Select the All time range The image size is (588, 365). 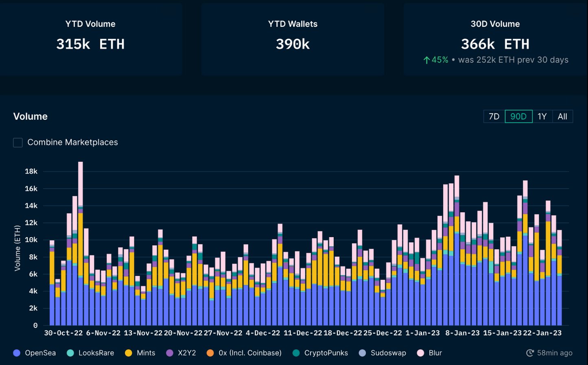coord(562,117)
